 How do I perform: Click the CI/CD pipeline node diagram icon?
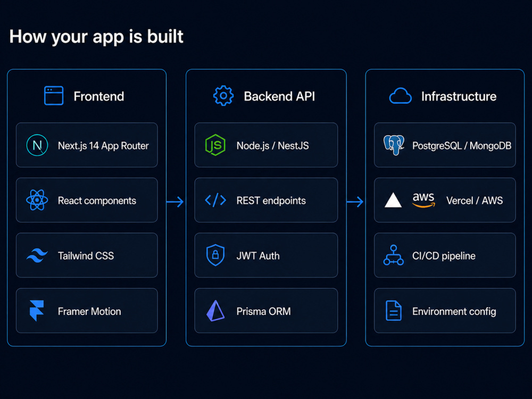coord(394,255)
